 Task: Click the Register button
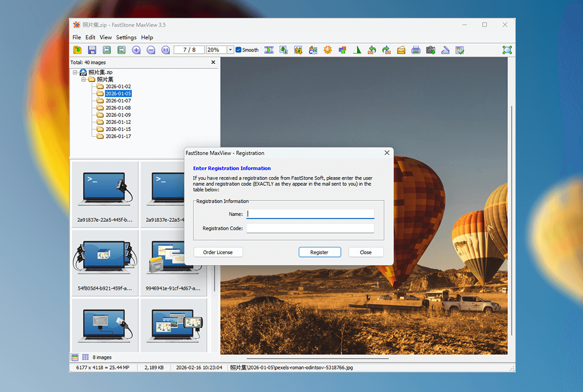319,252
